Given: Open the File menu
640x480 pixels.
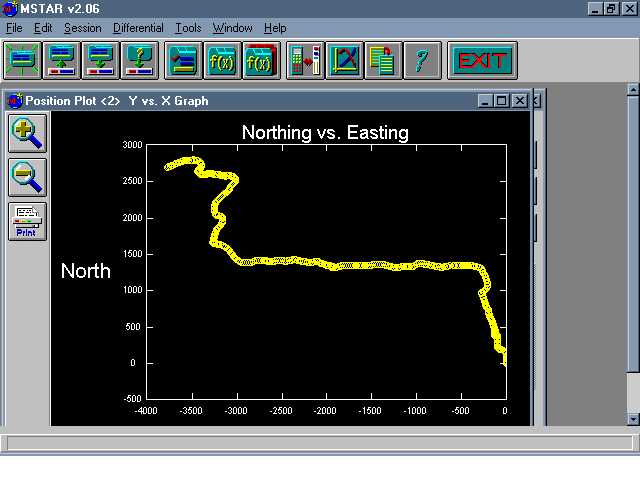Looking at the screenshot, I should pos(14,28).
